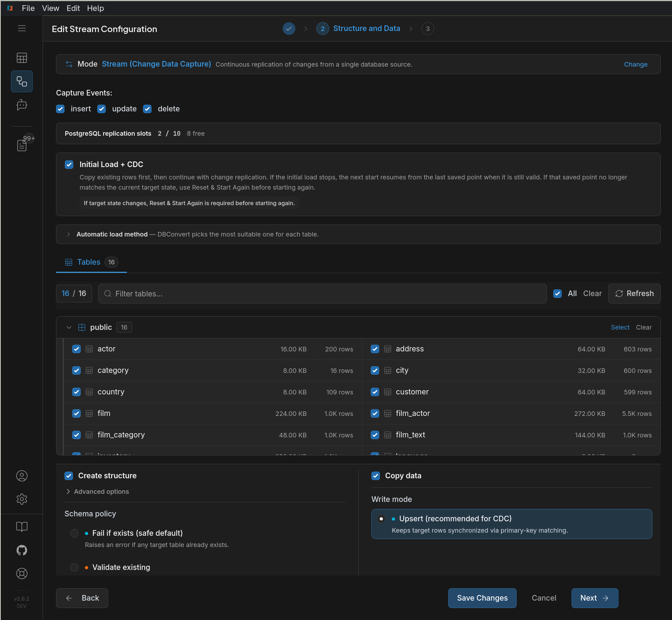Image resolution: width=672 pixels, height=620 pixels.
Task: Click the film table icon
Action: tap(89, 413)
